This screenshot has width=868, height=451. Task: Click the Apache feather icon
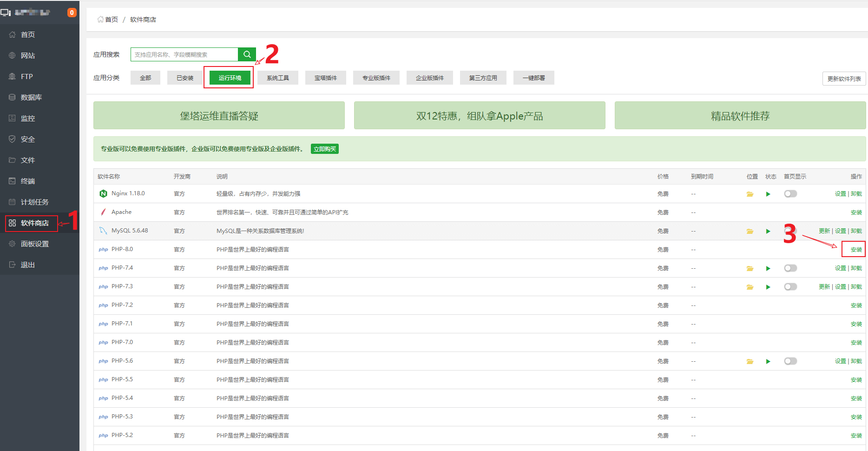coord(103,212)
